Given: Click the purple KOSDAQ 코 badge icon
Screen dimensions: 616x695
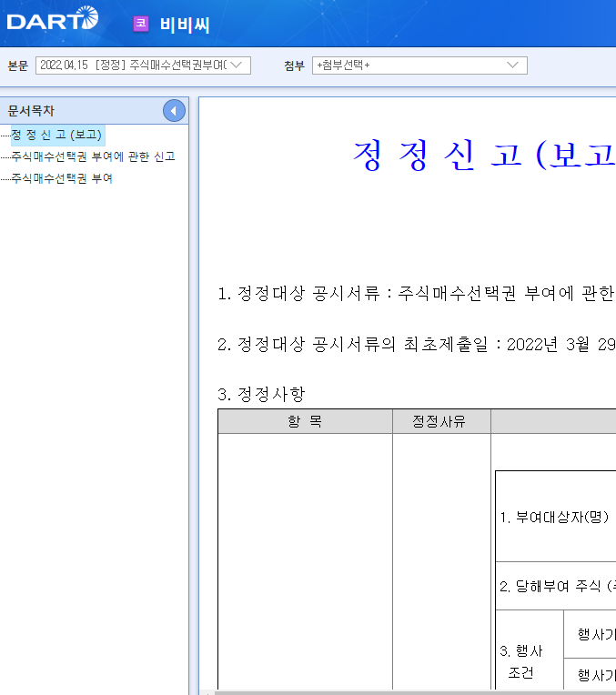Looking at the screenshot, I should tap(141, 24).
